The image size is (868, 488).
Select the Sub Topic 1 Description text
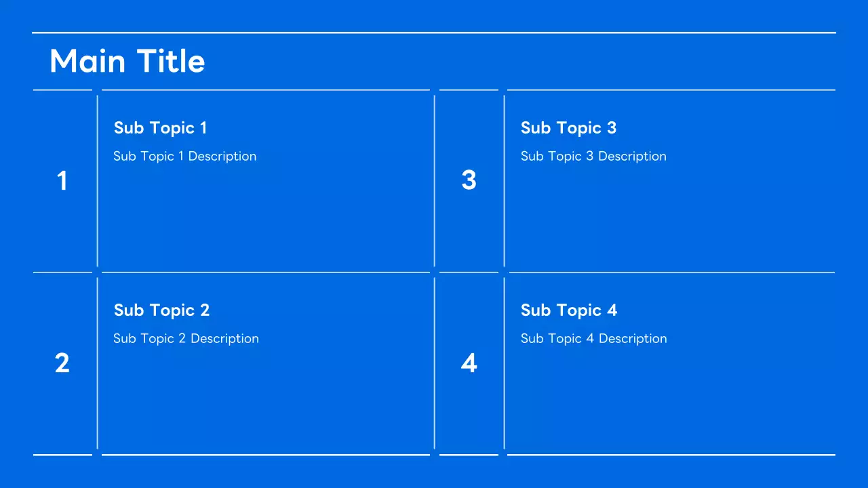click(x=184, y=157)
